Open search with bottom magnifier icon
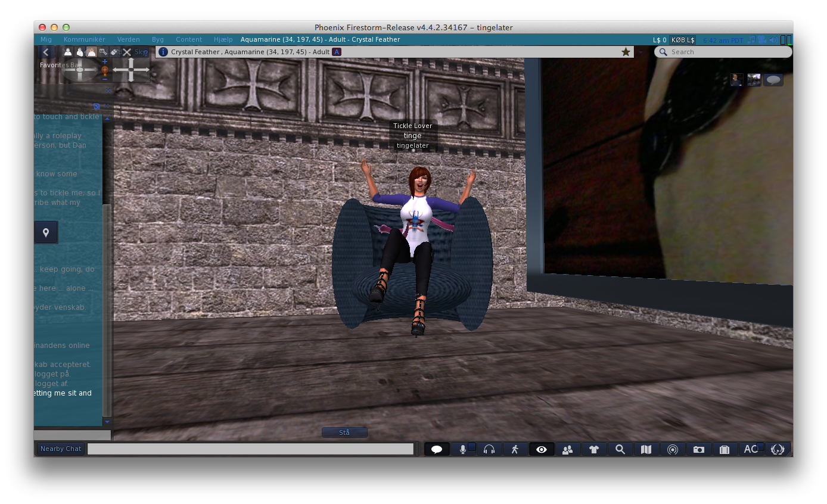This screenshot has width=827, height=504. tap(620, 449)
